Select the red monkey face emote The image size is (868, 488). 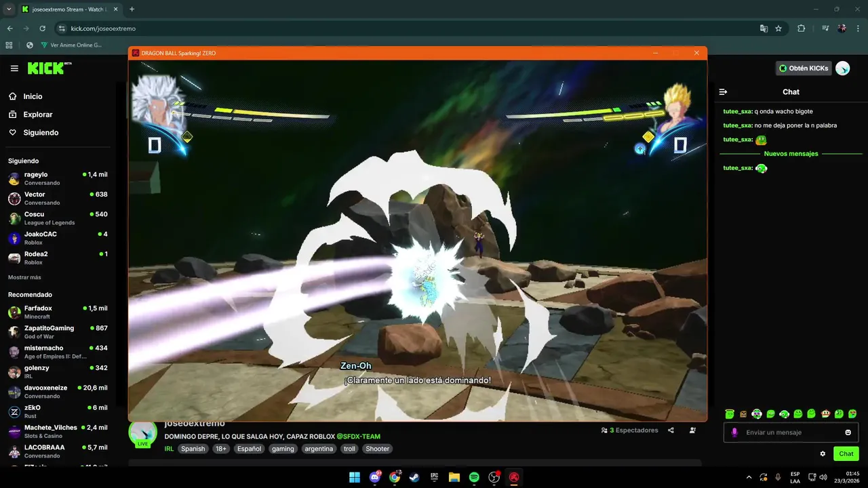[x=825, y=413]
